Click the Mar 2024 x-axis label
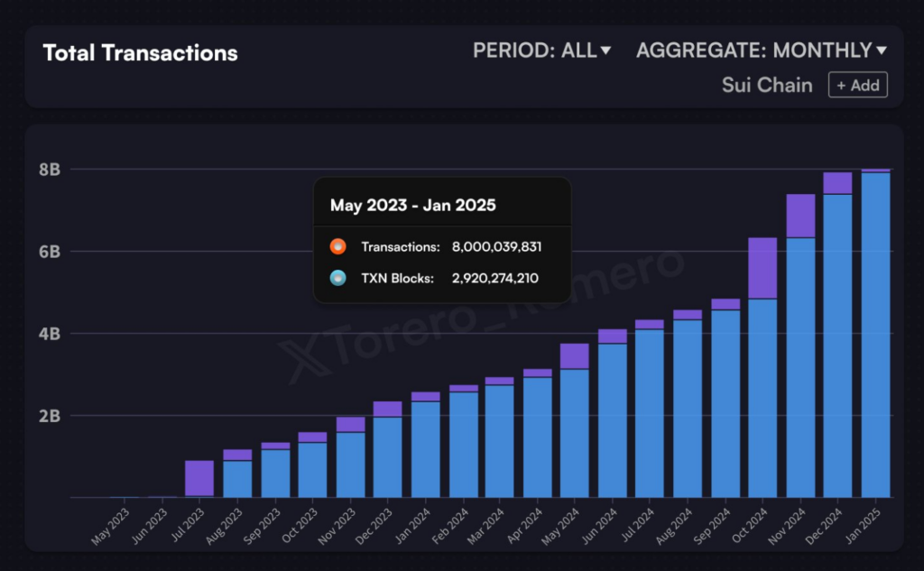This screenshot has width=924, height=571. [485, 526]
